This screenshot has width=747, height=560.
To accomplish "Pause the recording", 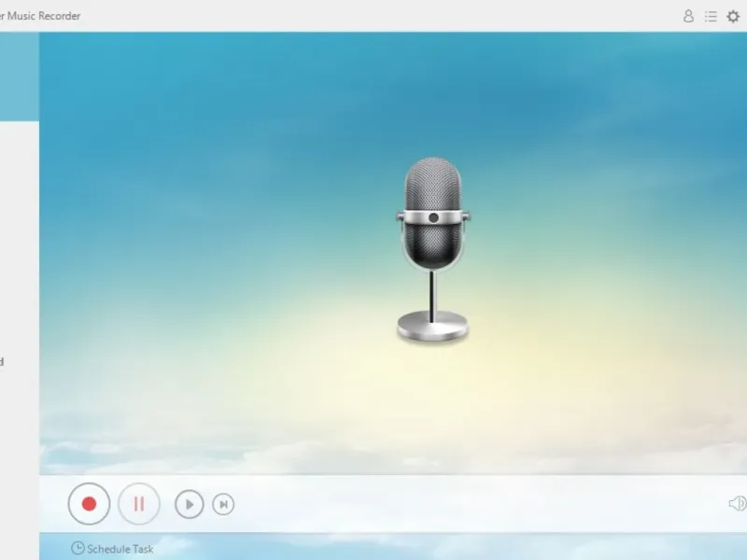I will [139, 504].
